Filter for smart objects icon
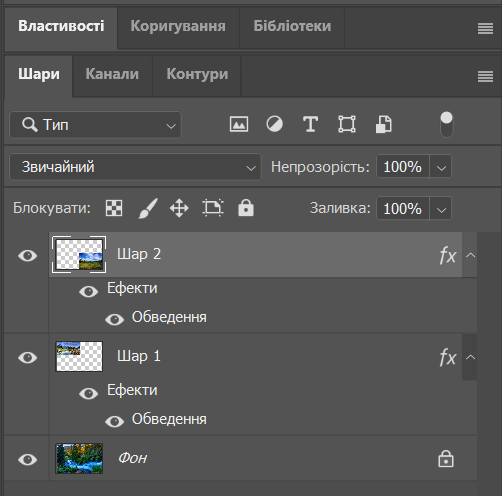502x496 pixels. pos(384,124)
